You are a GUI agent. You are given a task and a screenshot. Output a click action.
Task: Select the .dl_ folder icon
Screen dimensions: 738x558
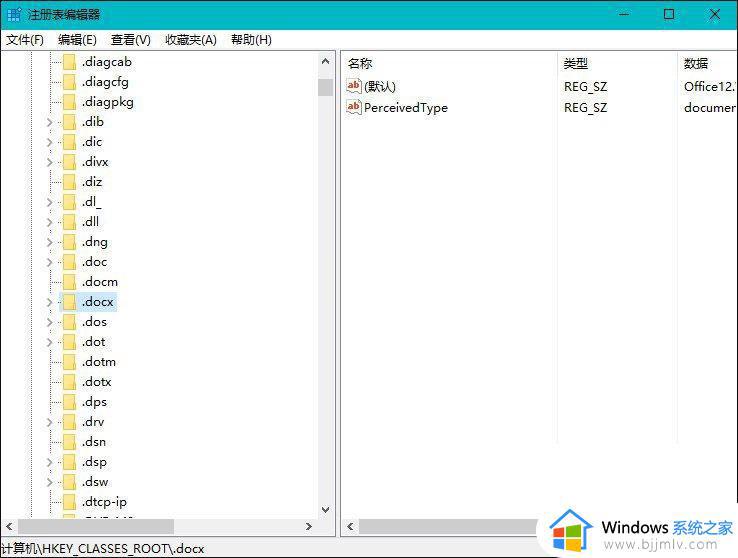[x=70, y=202]
